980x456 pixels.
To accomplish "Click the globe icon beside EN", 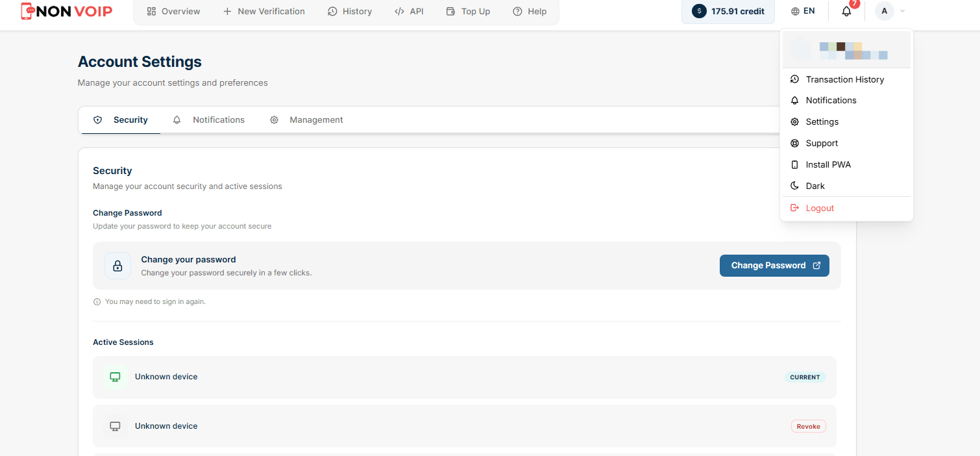I will [x=795, y=11].
